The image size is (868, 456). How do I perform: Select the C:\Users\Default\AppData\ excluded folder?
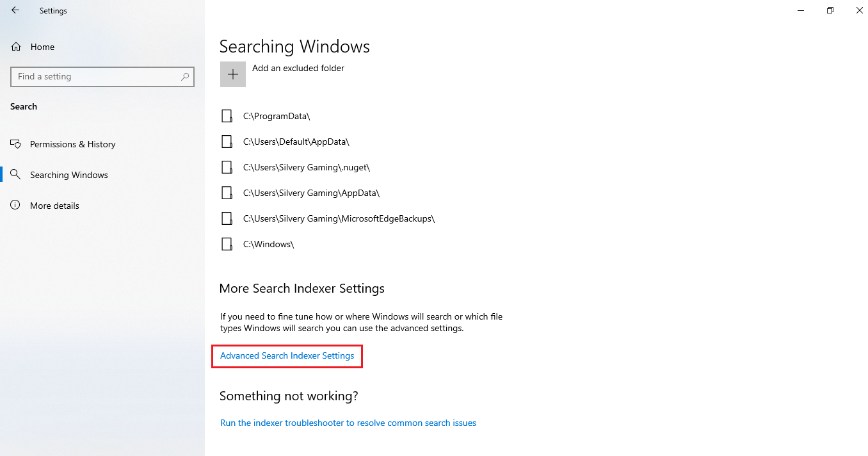[296, 142]
